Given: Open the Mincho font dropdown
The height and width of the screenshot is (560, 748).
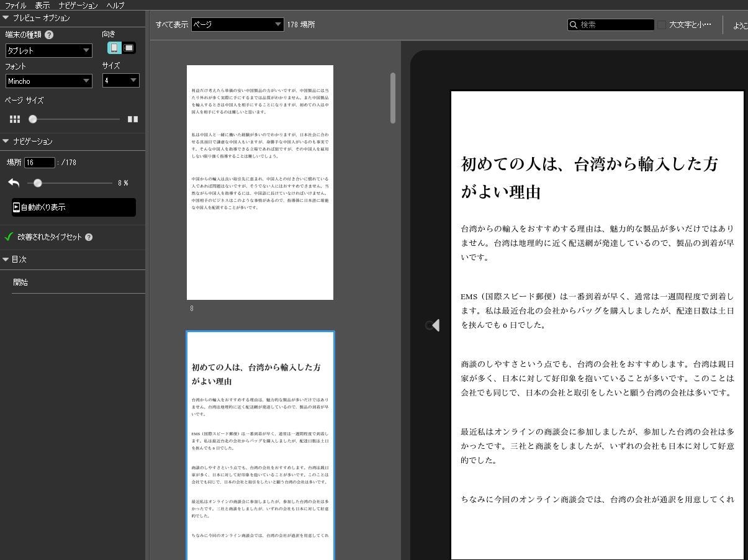Looking at the screenshot, I should [49, 81].
